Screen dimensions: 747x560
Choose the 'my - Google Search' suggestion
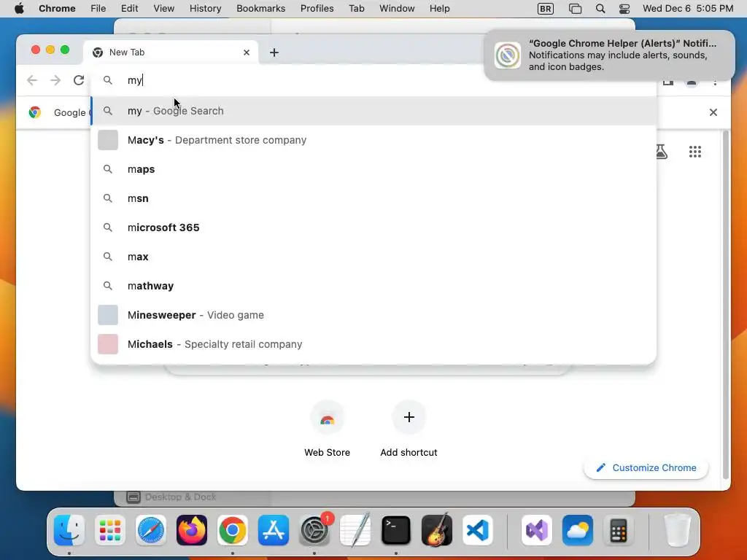(373, 111)
